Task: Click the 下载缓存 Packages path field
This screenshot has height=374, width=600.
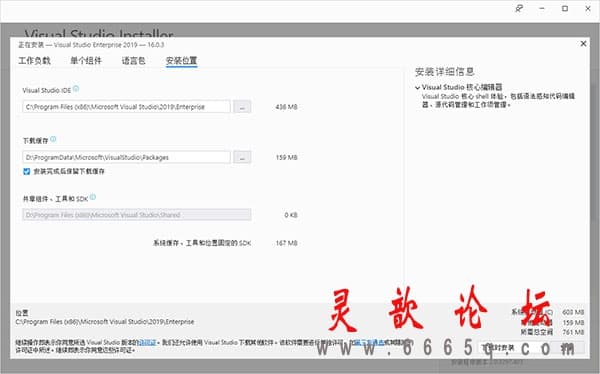Action: pos(126,157)
